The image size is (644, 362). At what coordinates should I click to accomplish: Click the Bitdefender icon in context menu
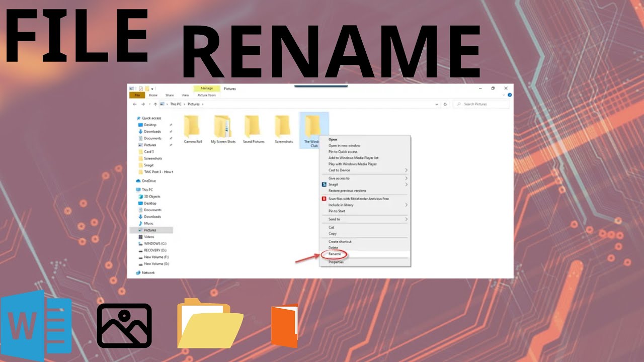[x=324, y=199]
